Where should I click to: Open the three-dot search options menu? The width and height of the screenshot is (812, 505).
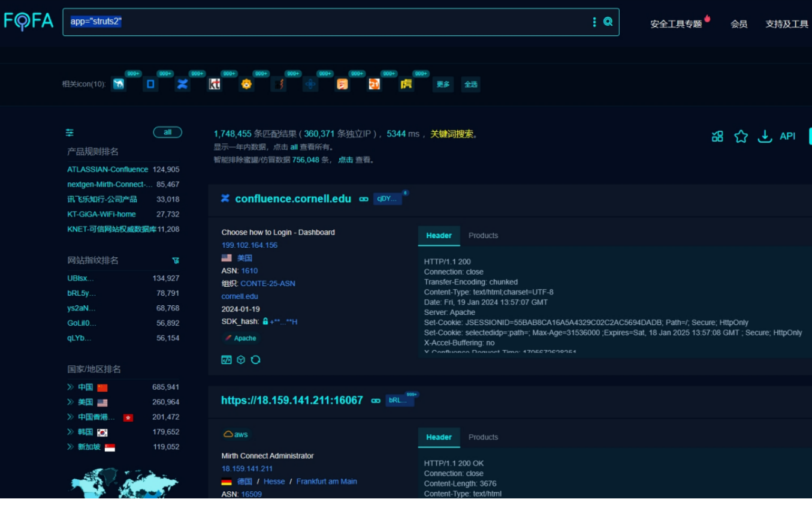[594, 22]
